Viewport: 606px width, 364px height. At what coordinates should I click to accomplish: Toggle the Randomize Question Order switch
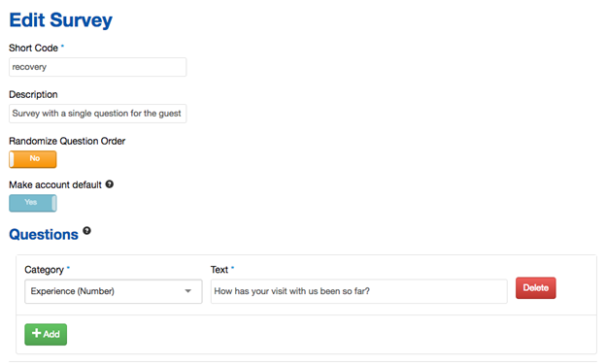[33, 159]
